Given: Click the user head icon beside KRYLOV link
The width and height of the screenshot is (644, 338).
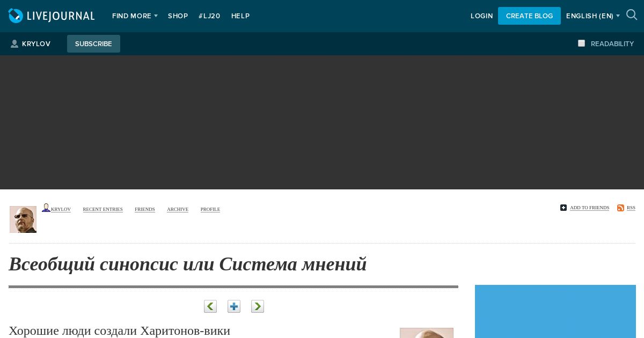Looking at the screenshot, I should coord(46,208).
